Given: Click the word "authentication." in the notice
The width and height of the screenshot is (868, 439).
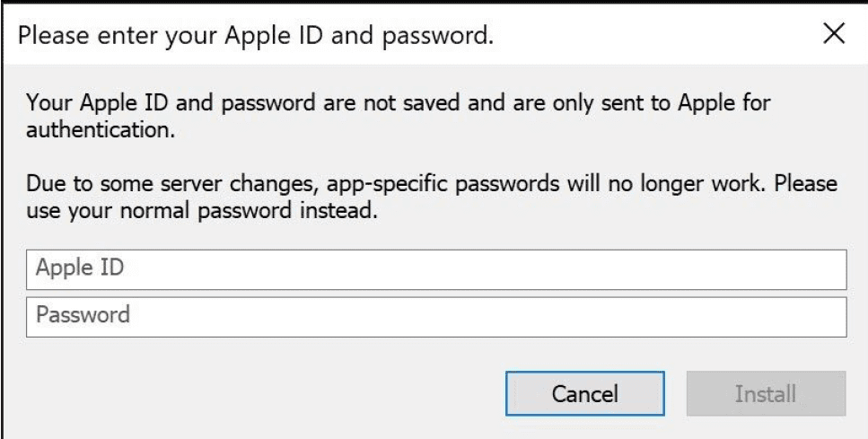Looking at the screenshot, I should point(100,130).
